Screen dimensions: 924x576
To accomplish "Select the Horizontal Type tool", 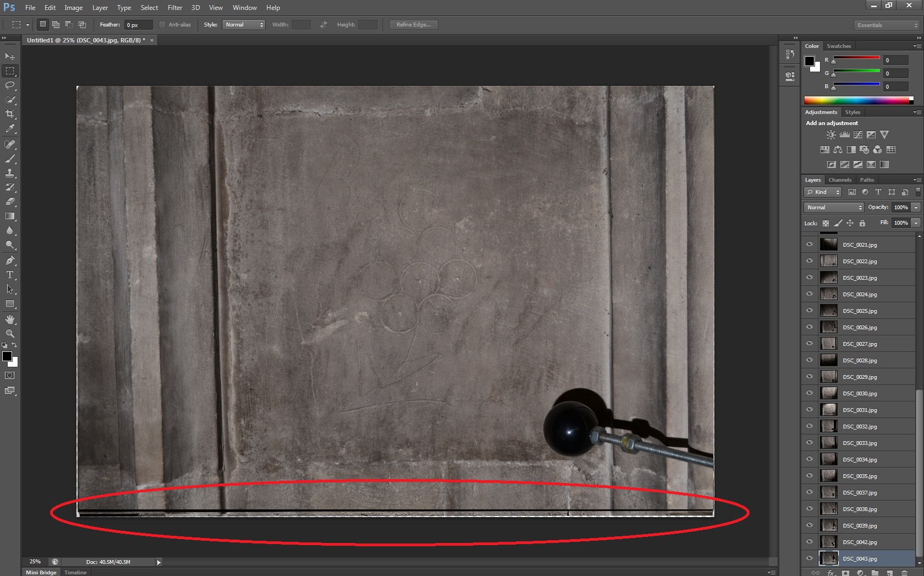I will 10,275.
